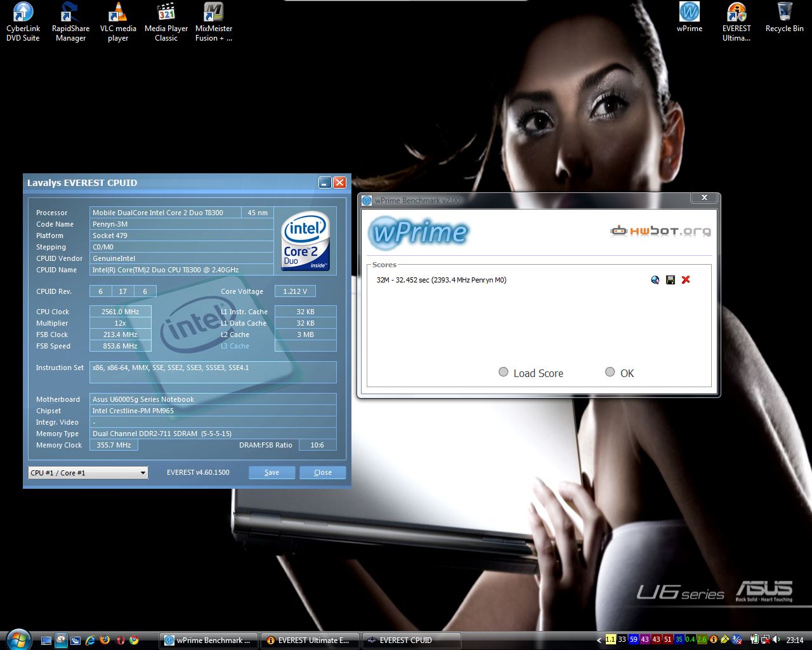Click the 32M - 32.452 sec score entry

tap(442, 280)
